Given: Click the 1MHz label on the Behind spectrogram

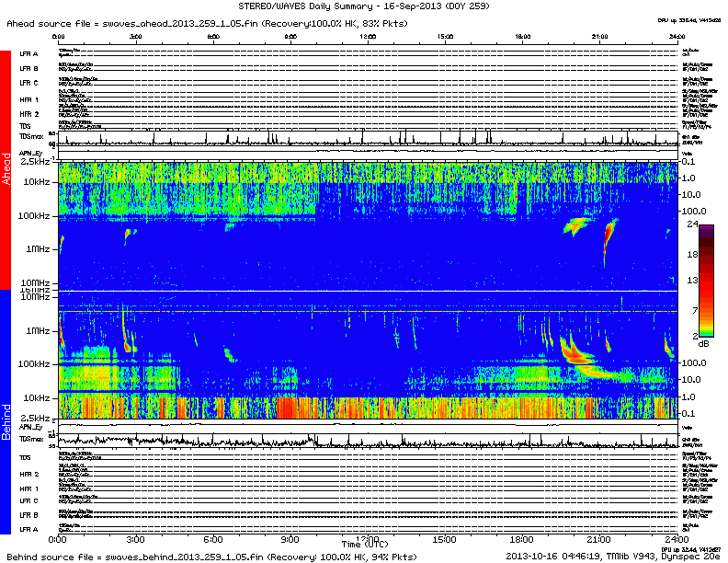Looking at the screenshot, I should (41, 330).
